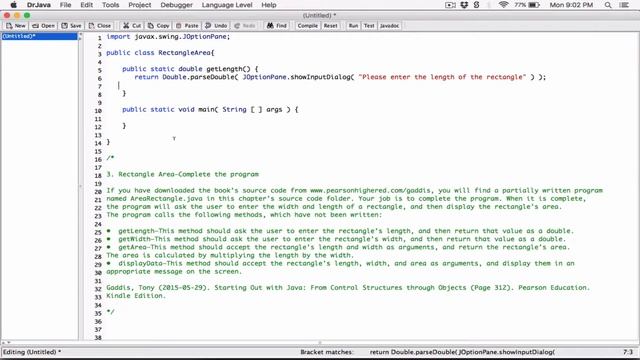The width and height of the screenshot is (640, 360).
Task: Click the 'Bracket matches:' status bar text
Action: click(x=327, y=352)
